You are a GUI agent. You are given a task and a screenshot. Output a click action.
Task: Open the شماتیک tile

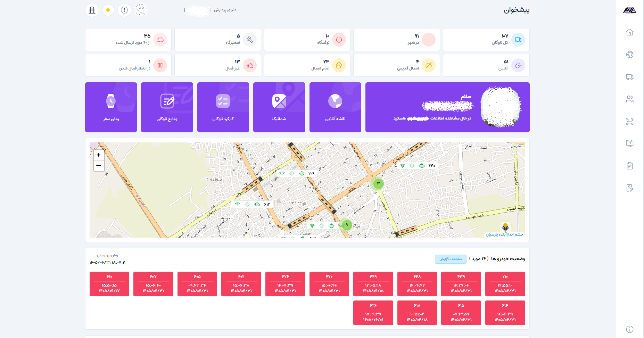[x=279, y=107]
